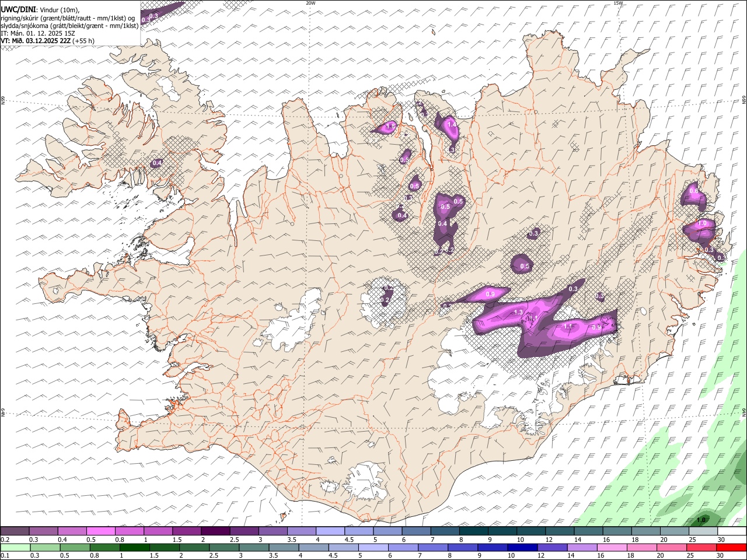This screenshot has height=560, width=747.
Task: Click the 1.4 snowfall value label
Action: pos(451,124)
